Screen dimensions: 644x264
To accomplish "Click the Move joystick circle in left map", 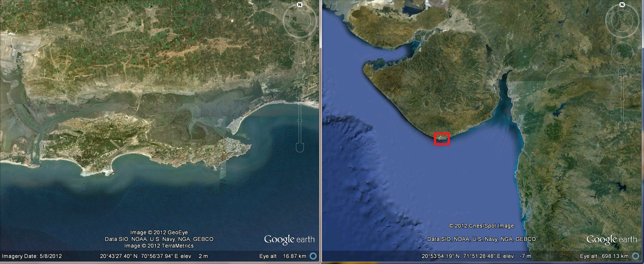I will point(300,53).
